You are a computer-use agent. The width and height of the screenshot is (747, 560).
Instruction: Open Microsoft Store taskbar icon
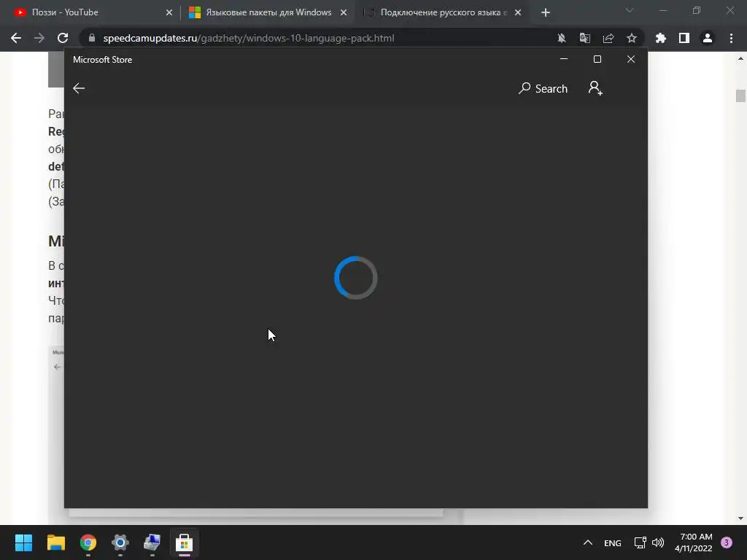(185, 542)
